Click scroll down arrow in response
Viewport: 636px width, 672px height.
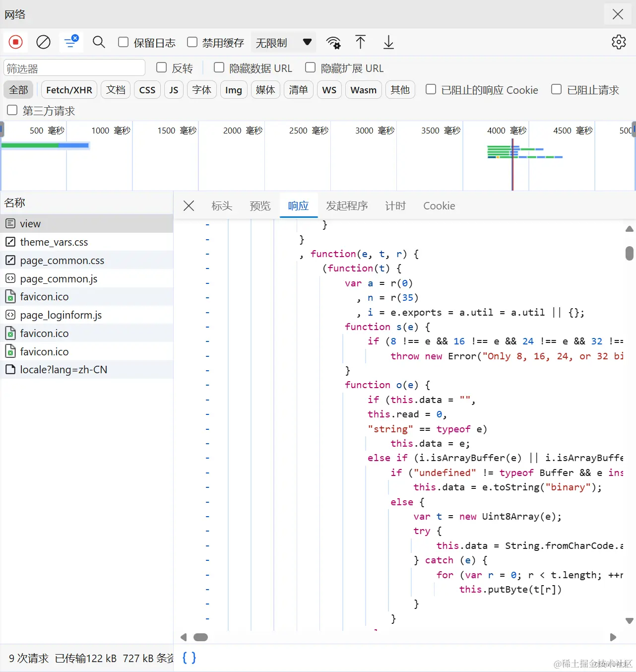(x=630, y=621)
